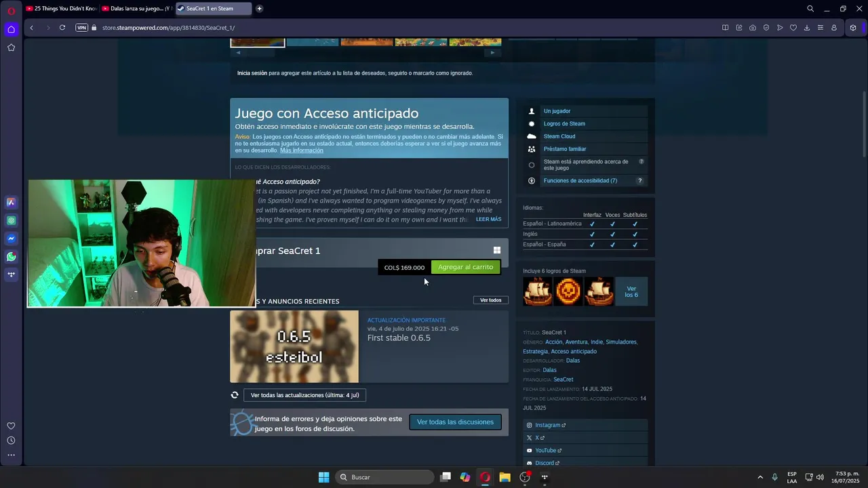Open the profile account icon
The width and height of the screenshot is (868, 488).
tap(834, 28)
